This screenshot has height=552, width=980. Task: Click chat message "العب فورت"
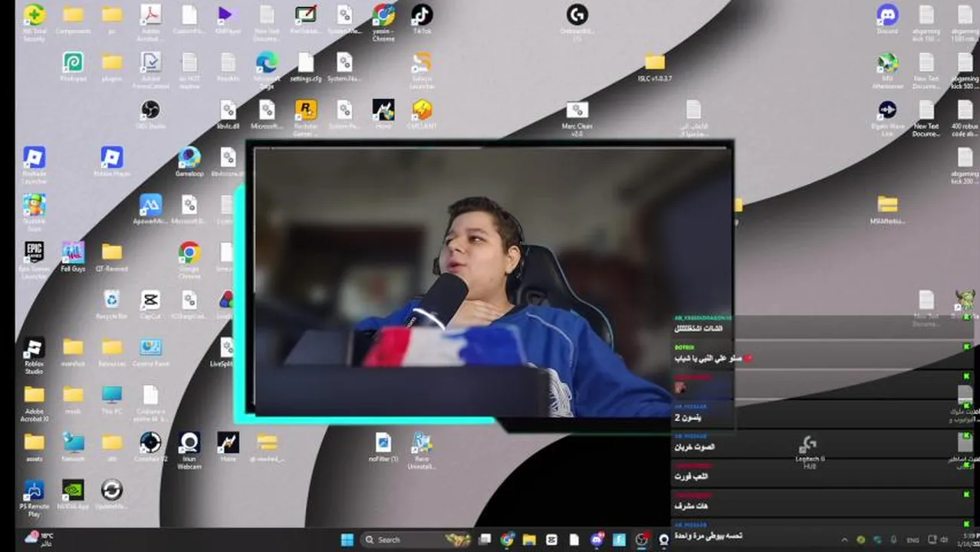(x=690, y=477)
